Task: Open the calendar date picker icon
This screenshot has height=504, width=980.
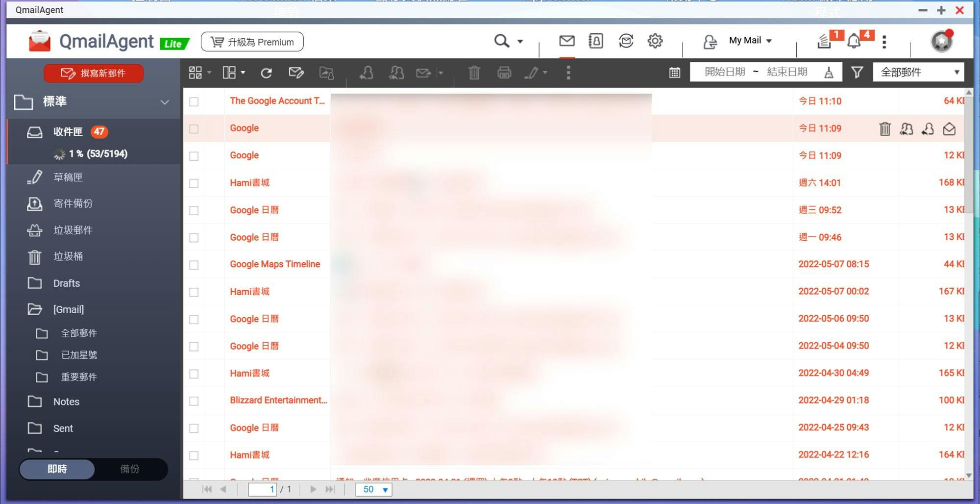Action: tap(675, 73)
